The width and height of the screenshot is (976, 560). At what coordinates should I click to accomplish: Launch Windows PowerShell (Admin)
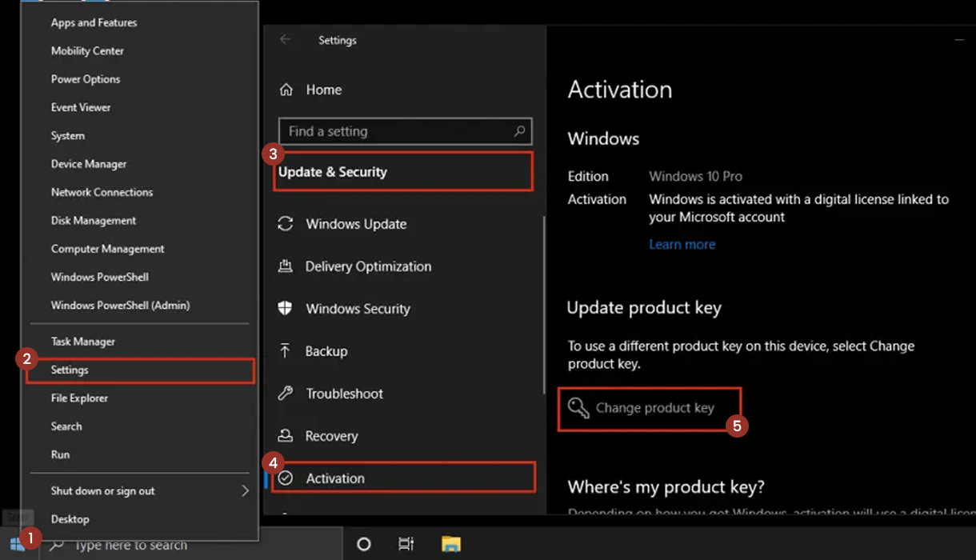point(120,306)
